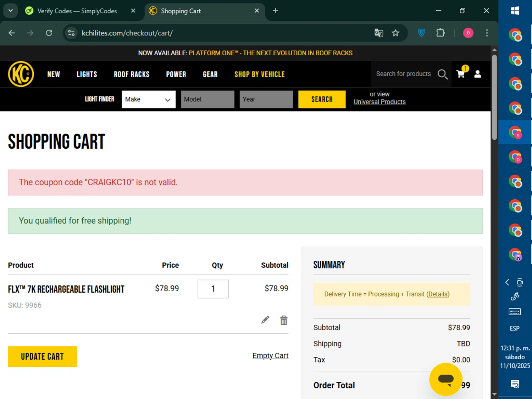Open delivery time Details link
Screen dimensions: 532x399
pyautogui.click(x=438, y=294)
